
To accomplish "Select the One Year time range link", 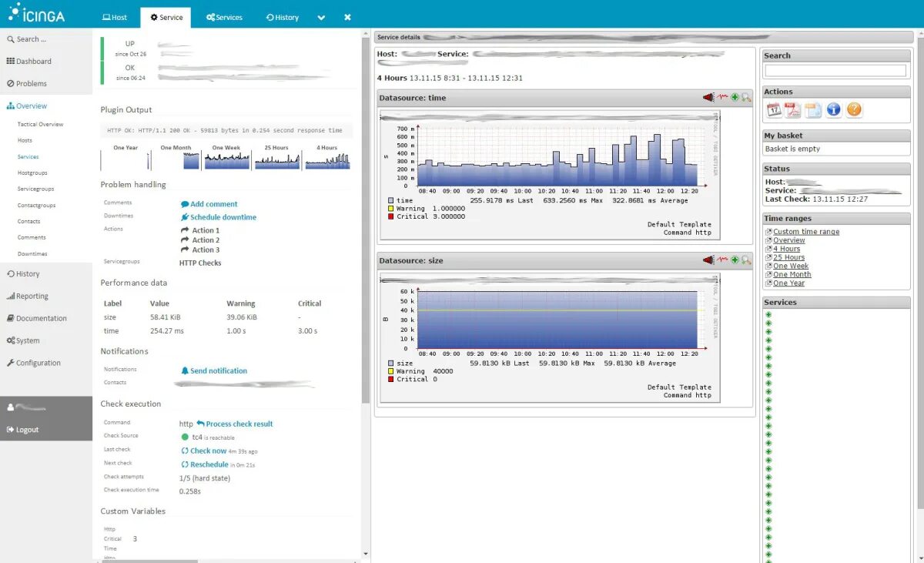I will (788, 283).
